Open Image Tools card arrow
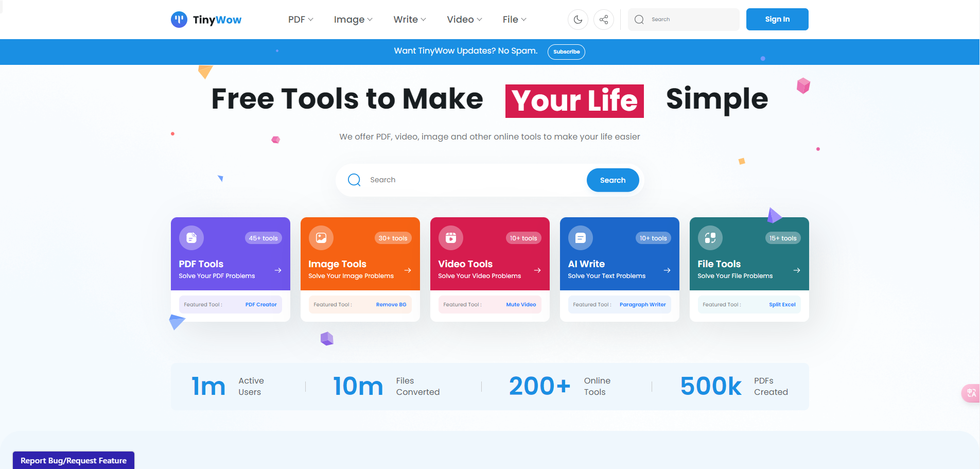Image resolution: width=980 pixels, height=469 pixels. click(408, 270)
